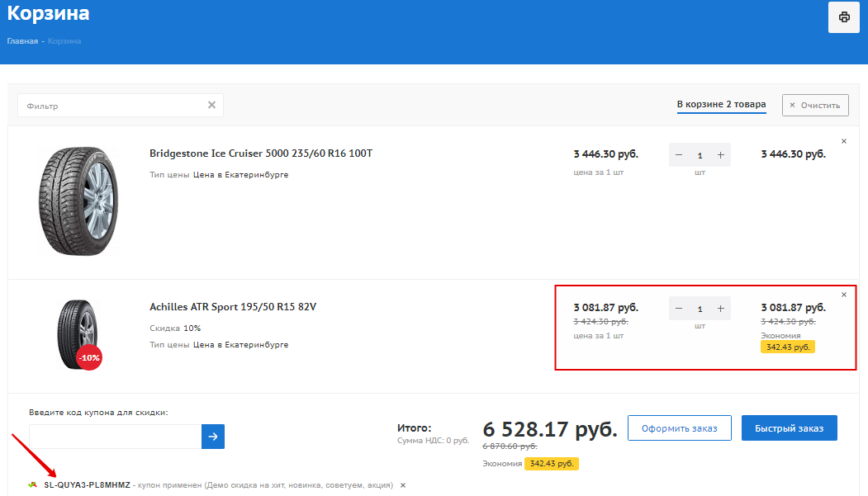Image resolution: width=868 pixels, height=496 pixels.
Task: Open the Главная breadcrumb link
Action: (22, 41)
